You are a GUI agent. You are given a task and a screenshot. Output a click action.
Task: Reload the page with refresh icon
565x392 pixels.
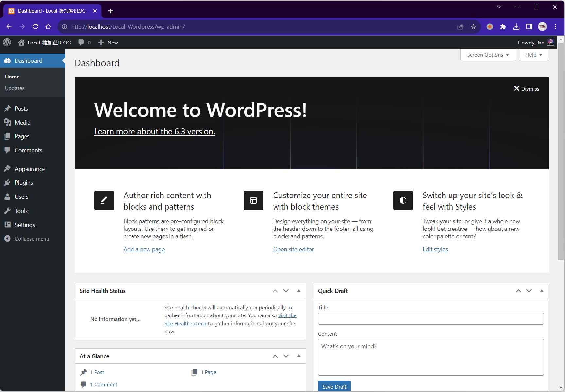[x=35, y=26]
